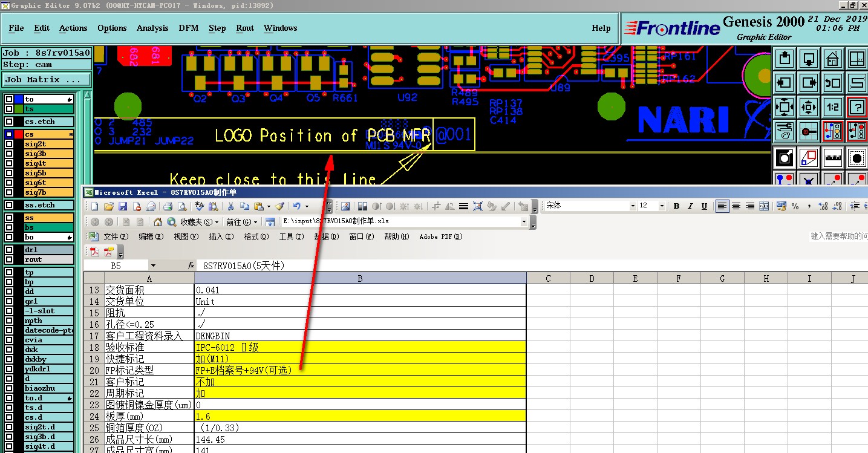
Task: Open the Genesis Rout menu
Action: click(x=245, y=28)
